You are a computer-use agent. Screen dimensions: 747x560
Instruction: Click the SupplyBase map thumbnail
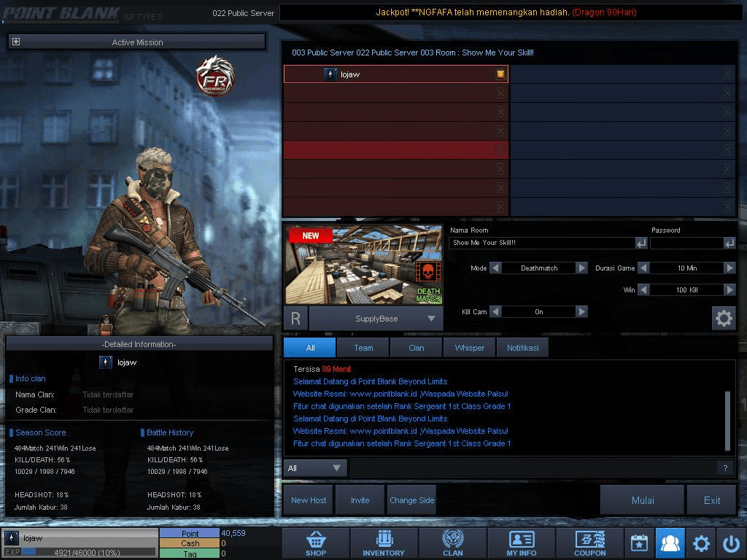(x=364, y=265)
